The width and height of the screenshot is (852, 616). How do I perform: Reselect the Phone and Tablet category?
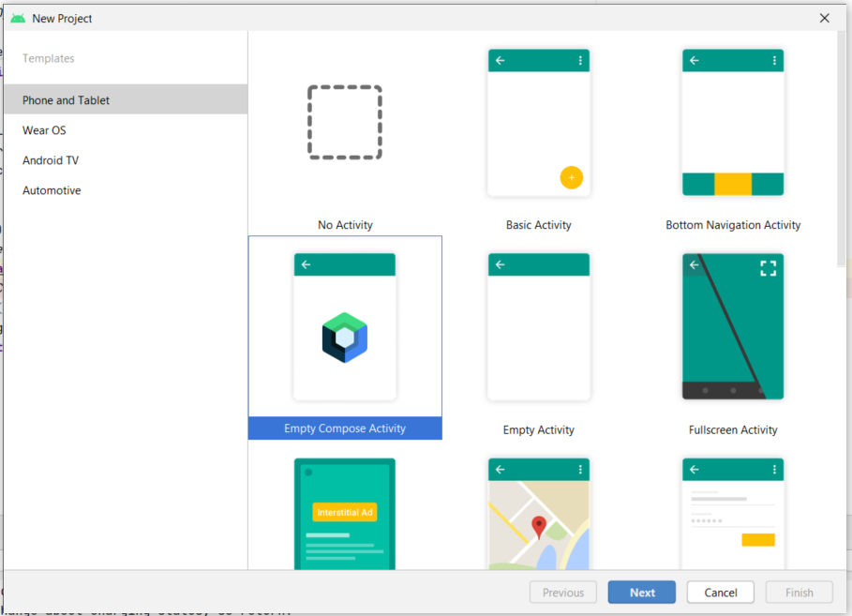click(x=65, y=99)
